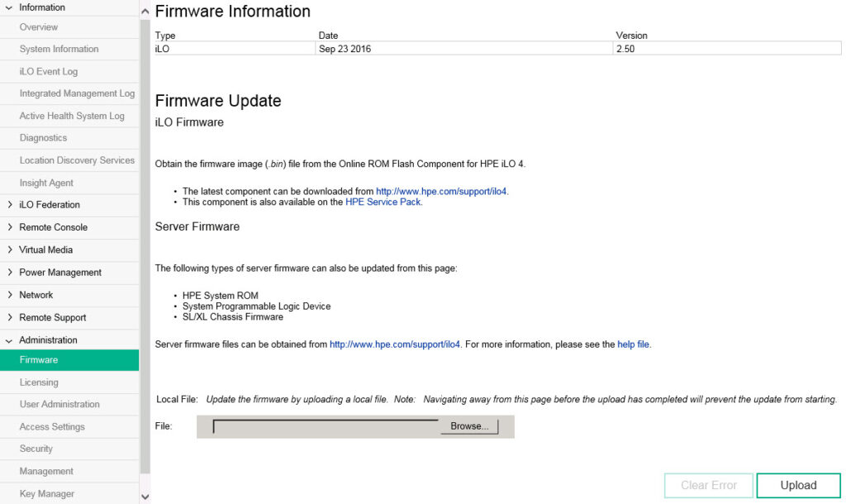Click the Power Management label
The height and width of the screenshot is (504, 846).
coord(59,273)
